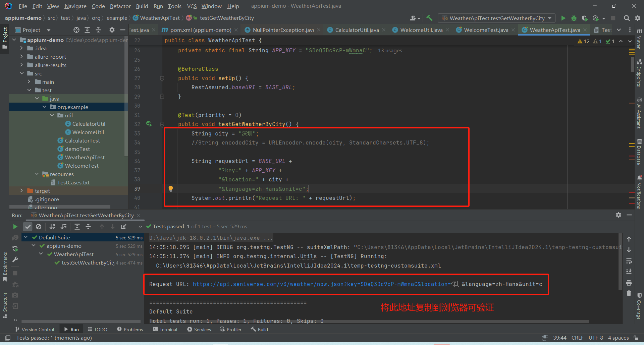Viewport: 644px width, 345px height.
Task: Start debugging with the bug icon
Action: click(x=574, y=18)
